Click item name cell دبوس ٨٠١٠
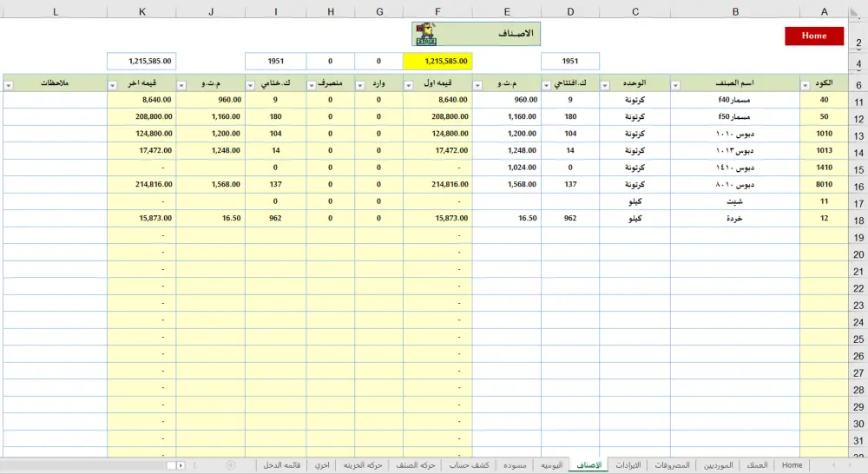The height and width of the screenshot is (474, 868). (x=735, y=184)
